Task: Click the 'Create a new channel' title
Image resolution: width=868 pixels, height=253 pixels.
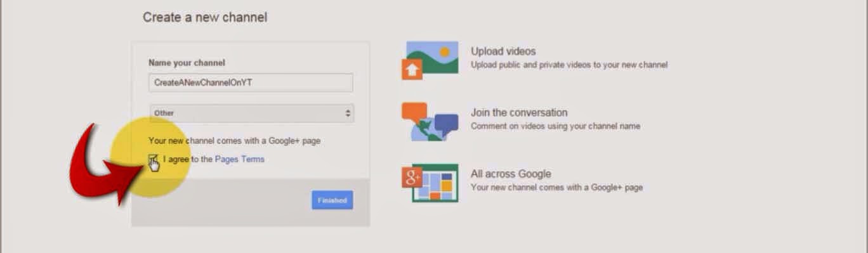Action: coord(205,17)
